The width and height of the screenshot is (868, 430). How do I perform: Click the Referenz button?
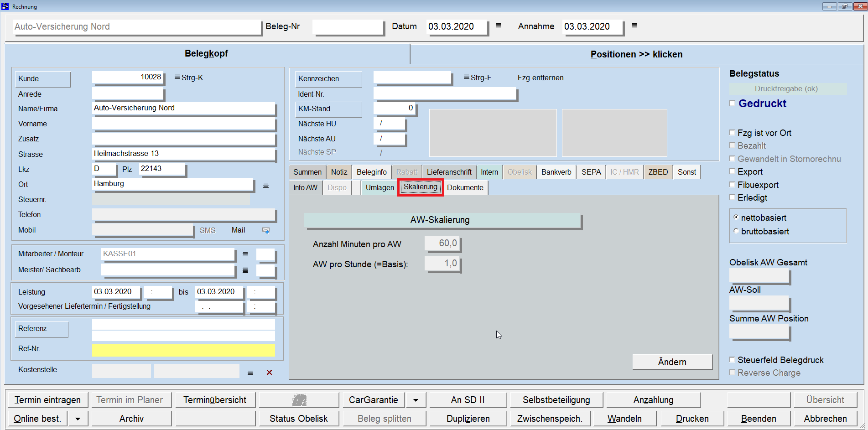point(42,329)
